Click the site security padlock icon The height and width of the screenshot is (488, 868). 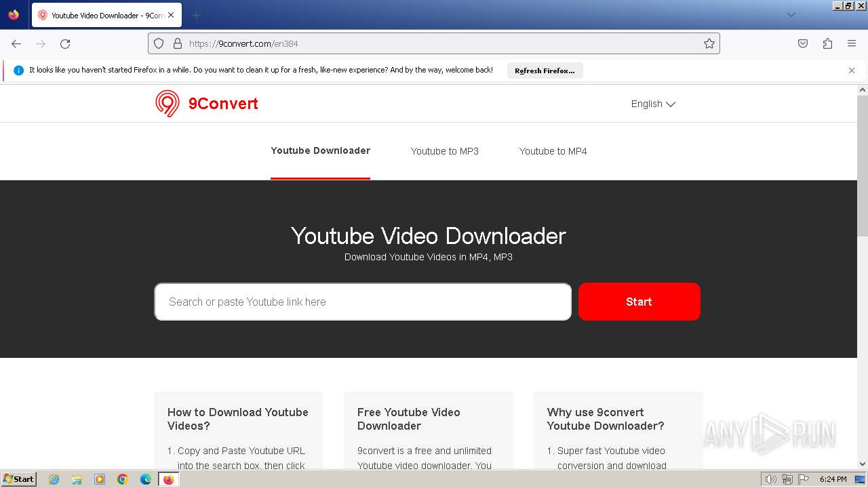coord(178,43)
